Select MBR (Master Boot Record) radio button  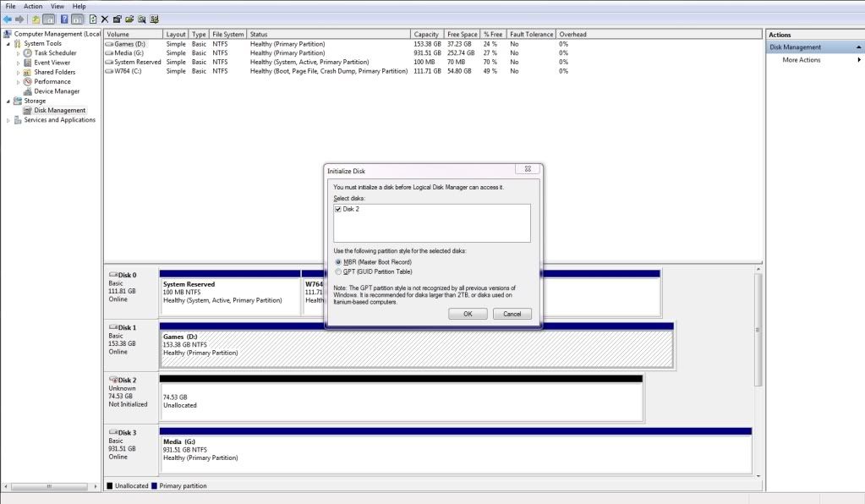click(338, 262)
